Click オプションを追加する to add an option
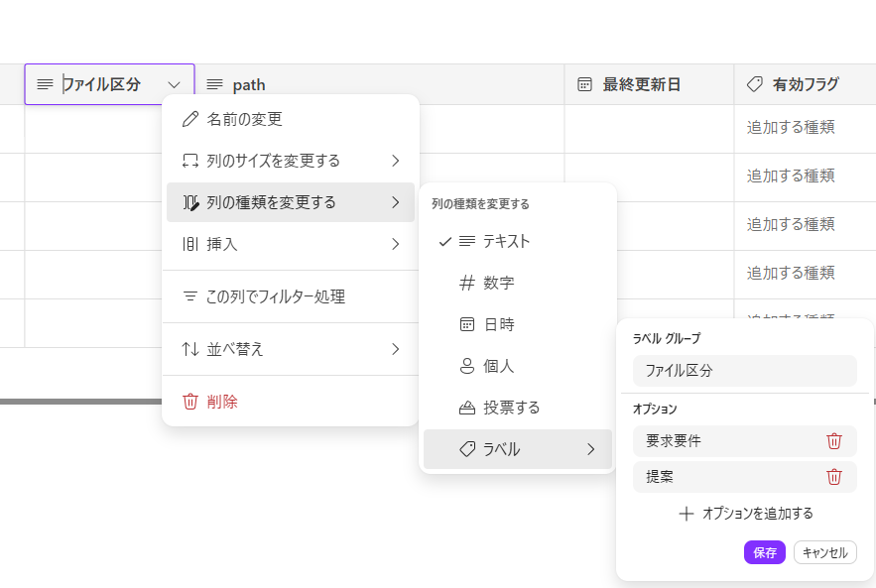Screen dimensions: 876x588 745,514
